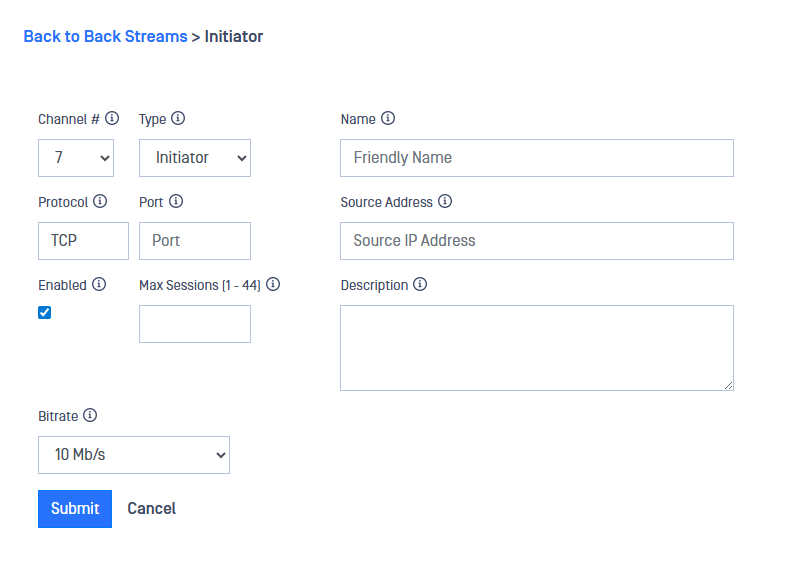Cancel the initiator form
The width and height of the screenshot is (787, 580).
pyautogui.click(x=151, y=508)
